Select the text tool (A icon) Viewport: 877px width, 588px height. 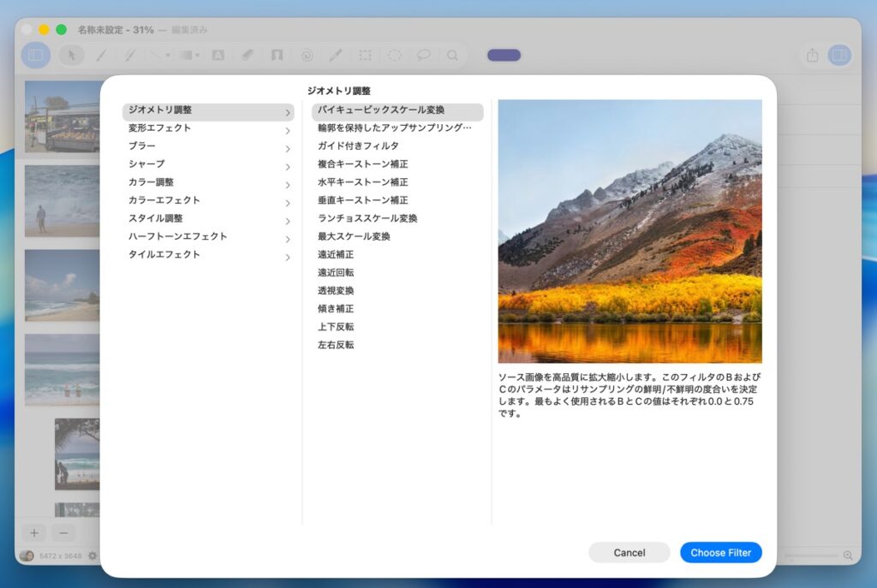pos(218,55)
